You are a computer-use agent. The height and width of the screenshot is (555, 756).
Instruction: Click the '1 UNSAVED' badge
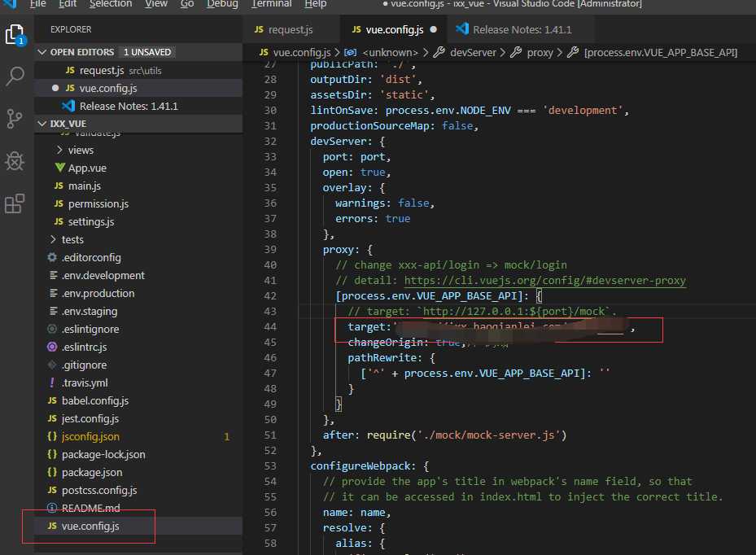click(147, 52)
